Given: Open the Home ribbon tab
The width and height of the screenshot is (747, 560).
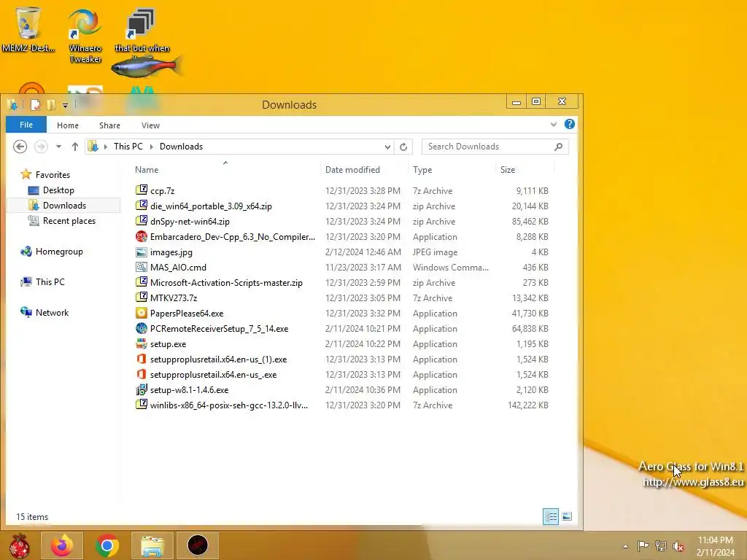Looking at the screenshot, I should coord(68,125).
